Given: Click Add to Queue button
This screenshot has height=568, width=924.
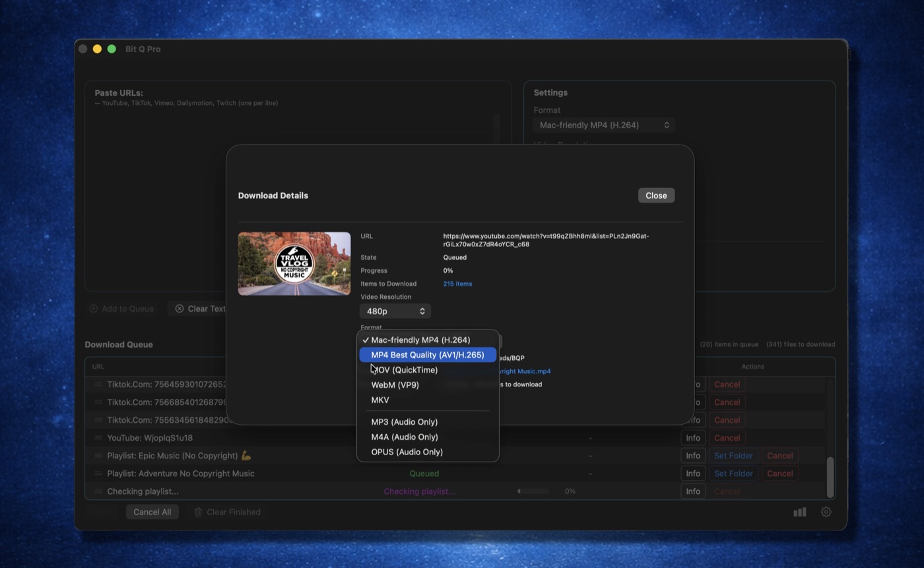Looking at the screenshot, I should click(x=121, y=308).
